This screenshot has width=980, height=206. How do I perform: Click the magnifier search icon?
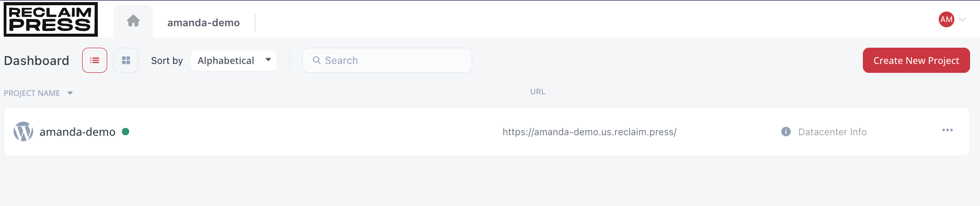pos(316,60)
